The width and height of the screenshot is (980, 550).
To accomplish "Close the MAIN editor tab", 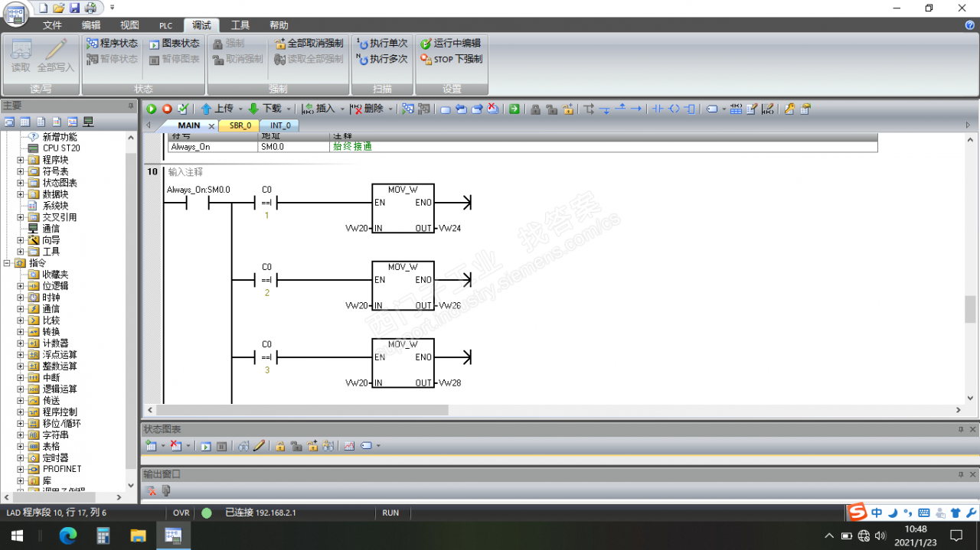I will click(212, 125).
